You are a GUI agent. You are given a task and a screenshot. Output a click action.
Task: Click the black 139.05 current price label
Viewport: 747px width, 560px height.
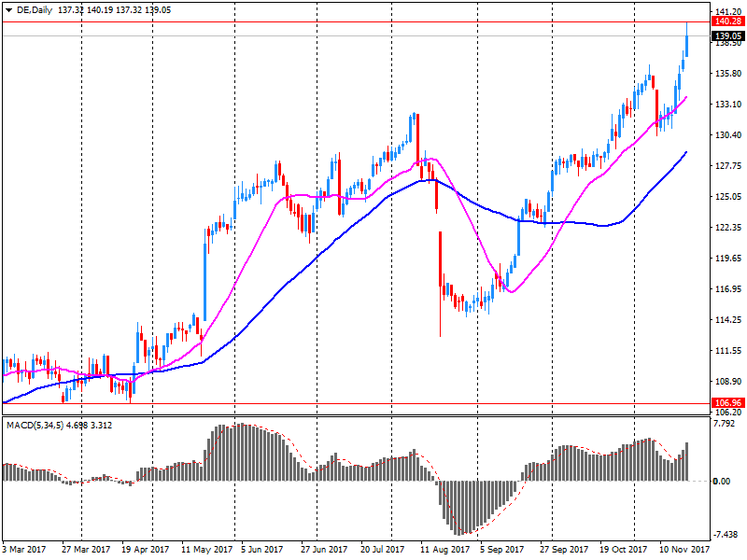pyautogui.click(x=728, y=35)
